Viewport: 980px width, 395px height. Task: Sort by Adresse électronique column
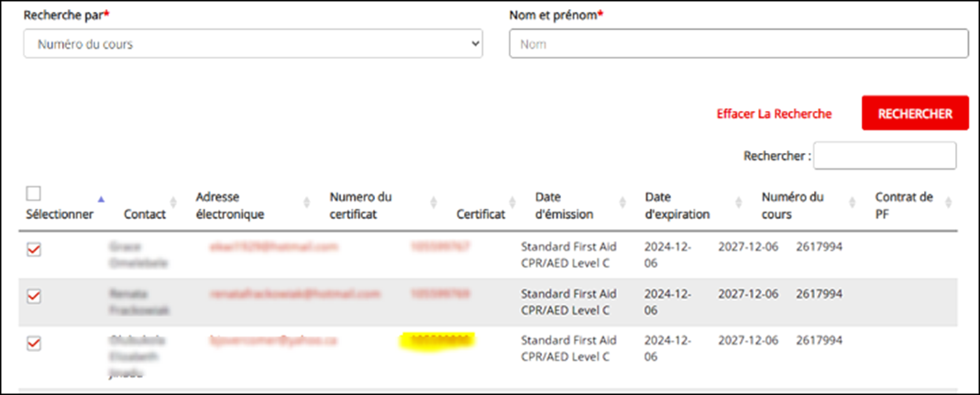tap(306, 203)
